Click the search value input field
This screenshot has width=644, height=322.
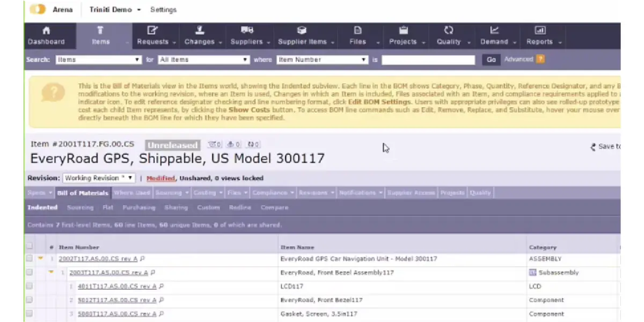[x=428, y=60]
